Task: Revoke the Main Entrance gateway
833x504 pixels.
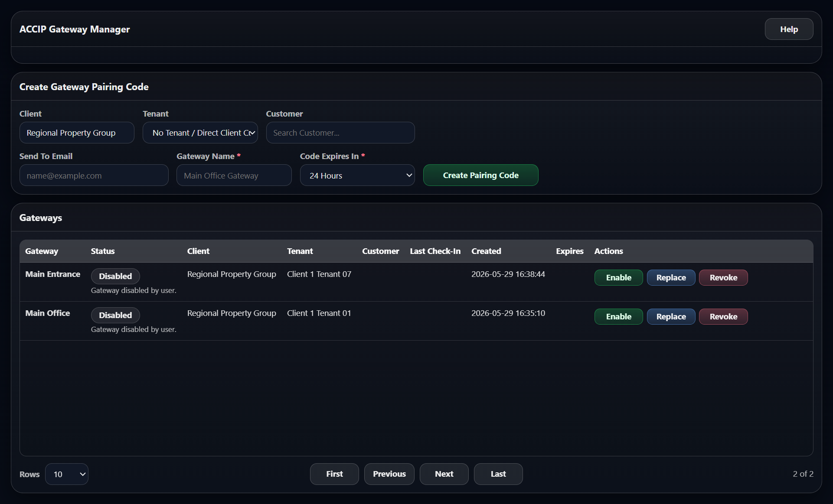Action: click(x=723, y=277)
